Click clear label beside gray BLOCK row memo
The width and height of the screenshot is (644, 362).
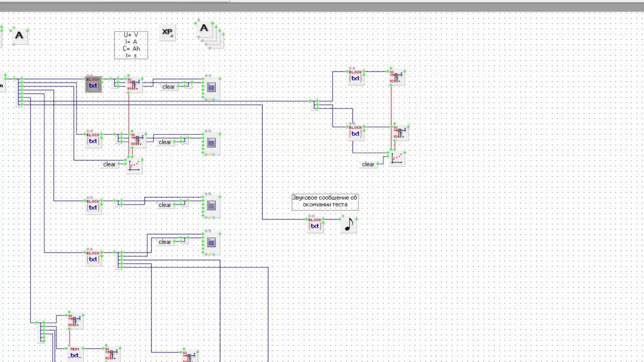(x=168, y=87)
